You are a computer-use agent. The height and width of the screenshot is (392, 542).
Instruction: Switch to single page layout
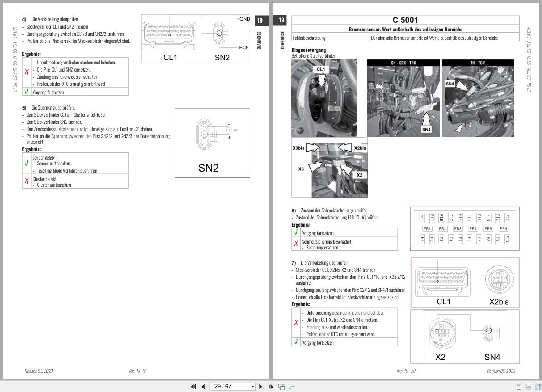(x=519, y=387)
